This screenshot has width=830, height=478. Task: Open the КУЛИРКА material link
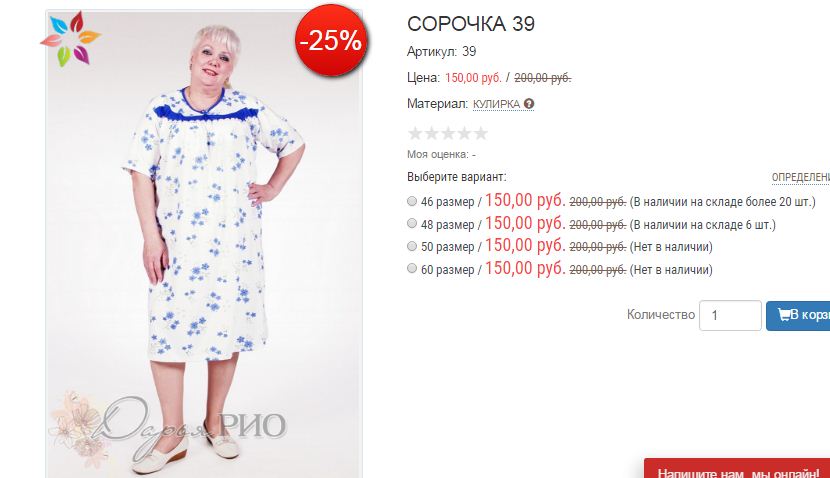(x=496, y=104)
